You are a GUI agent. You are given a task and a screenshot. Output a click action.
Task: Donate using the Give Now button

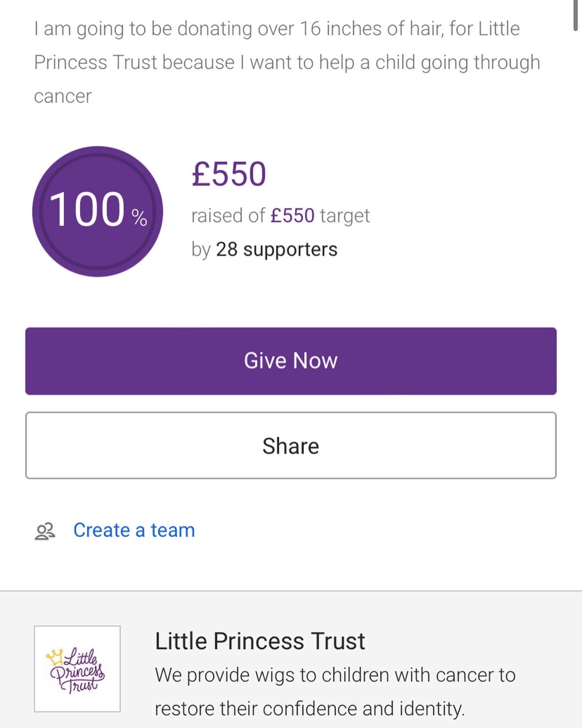coord(291,361)
